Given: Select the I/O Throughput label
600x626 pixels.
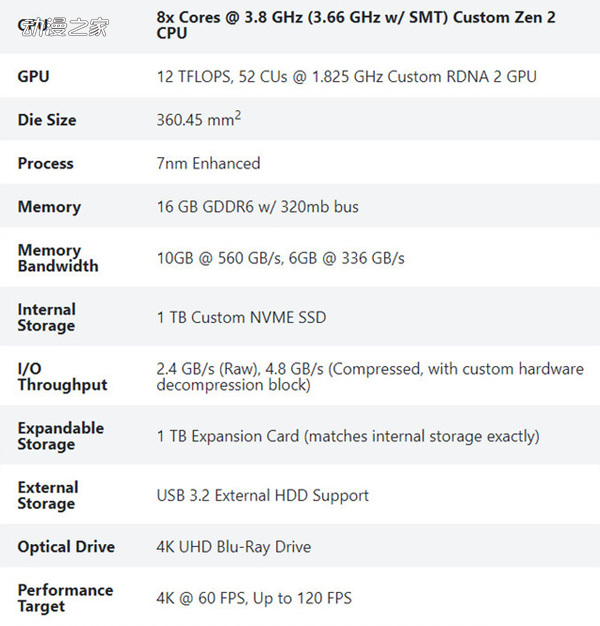Looking at the screenshot, I should click(62, 377).
